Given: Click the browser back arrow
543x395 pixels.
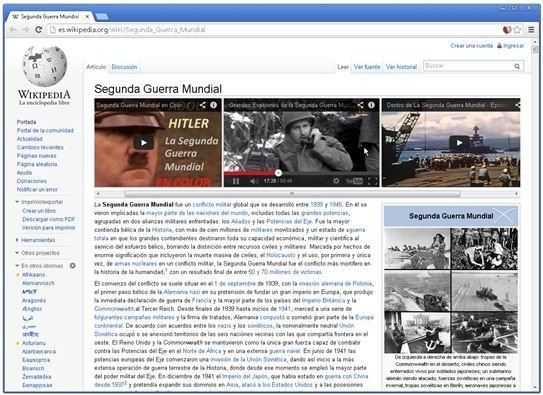Looking at the screenshot, I should click(13, 30).
